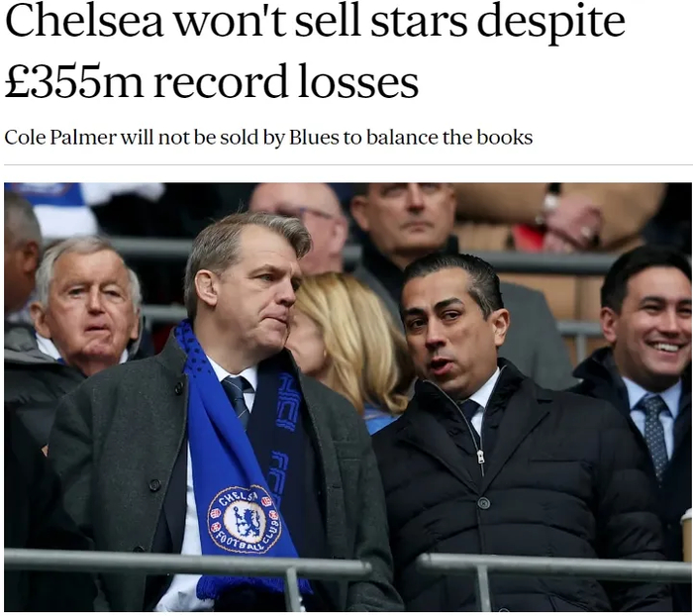Click the divider line below the subheading
Viewport: 693px width, 616px height.
pos(346,164)
